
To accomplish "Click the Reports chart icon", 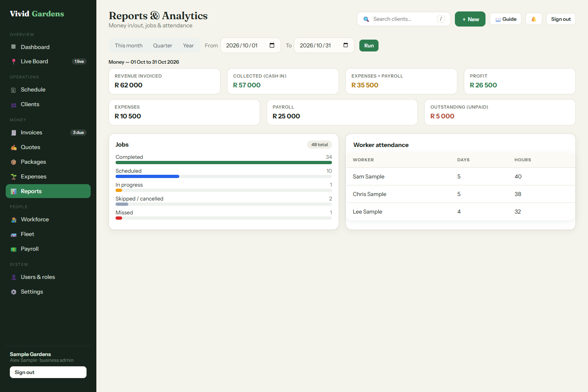I will tap(13, 192).
